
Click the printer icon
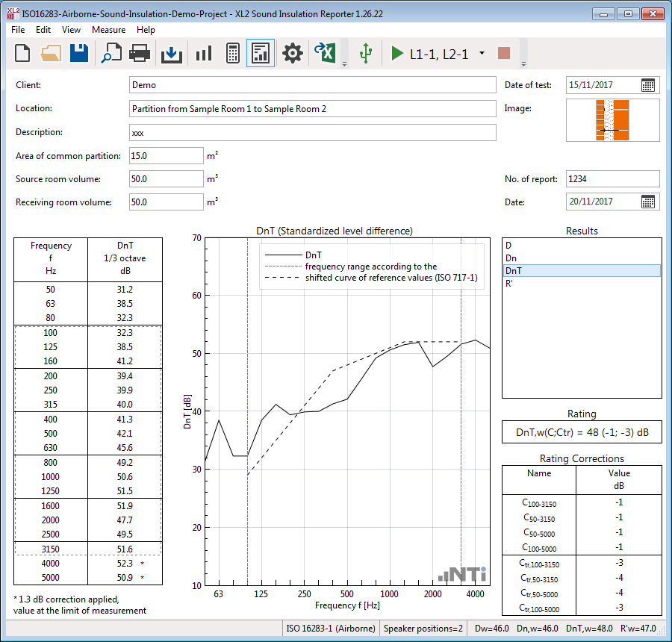point(140,54)
